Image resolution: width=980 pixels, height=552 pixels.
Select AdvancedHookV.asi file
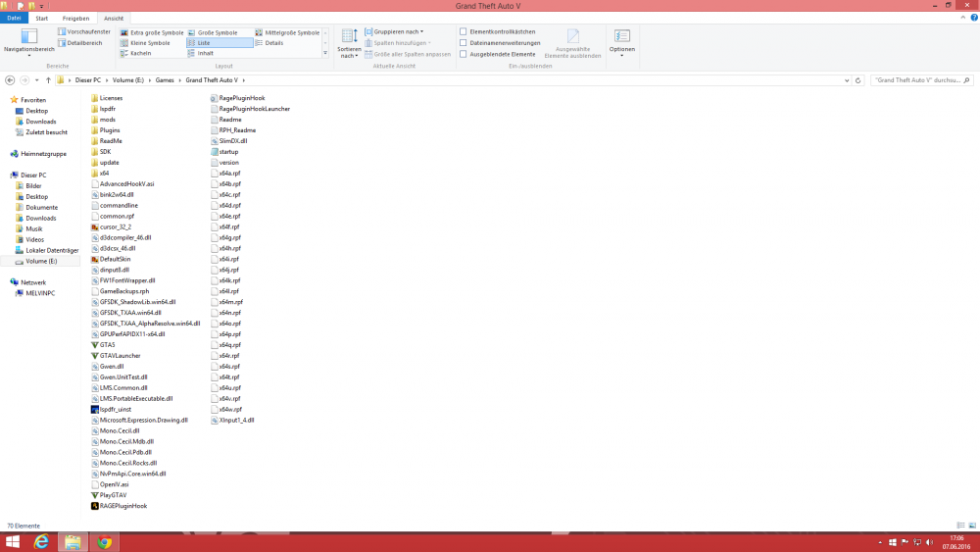point(126,183)
